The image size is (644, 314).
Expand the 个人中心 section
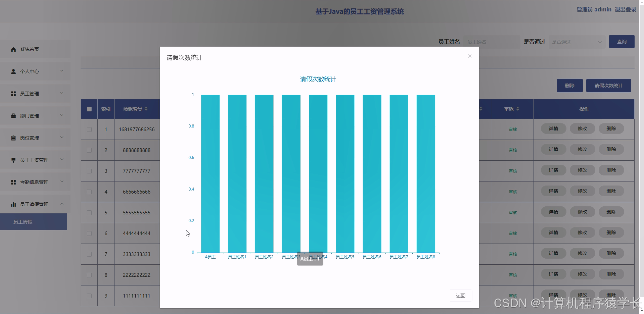(x=61, y=71)
